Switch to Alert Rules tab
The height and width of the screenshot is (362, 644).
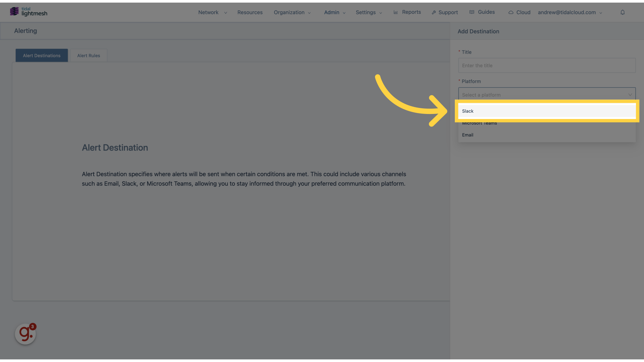tap(89, 55)
